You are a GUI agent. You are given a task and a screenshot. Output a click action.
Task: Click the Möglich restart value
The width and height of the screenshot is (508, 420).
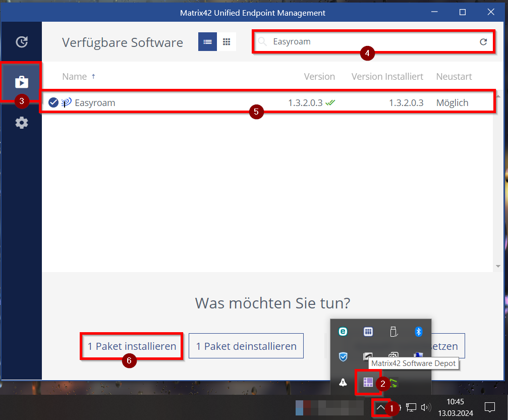pos(453,103)
